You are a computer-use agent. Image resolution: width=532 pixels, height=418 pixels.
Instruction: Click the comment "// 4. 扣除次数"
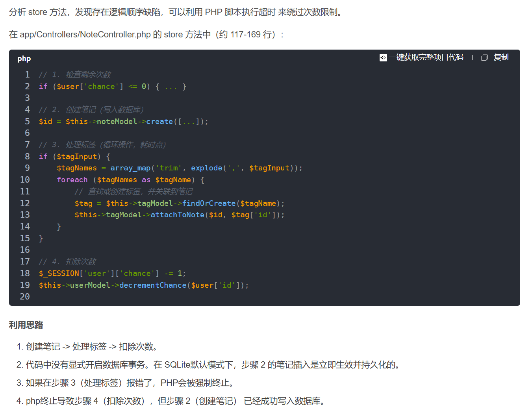click(67, 262)
